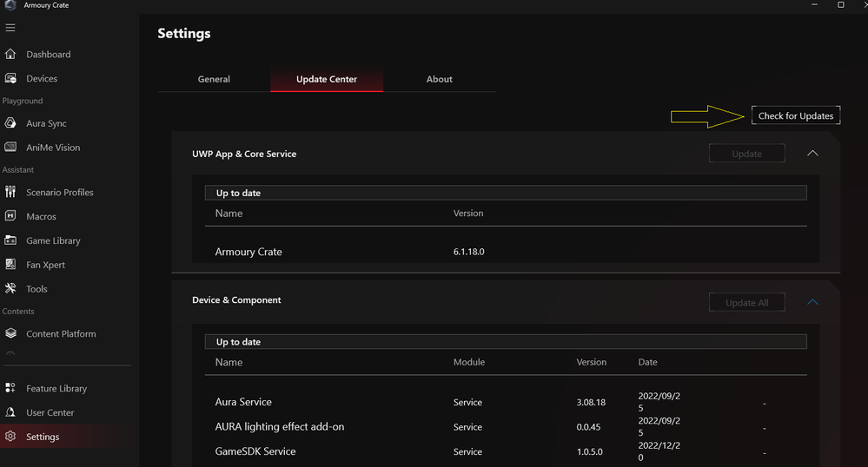Click version 1.0.5.0 cell
868x467 pixels.
(590, 451)
